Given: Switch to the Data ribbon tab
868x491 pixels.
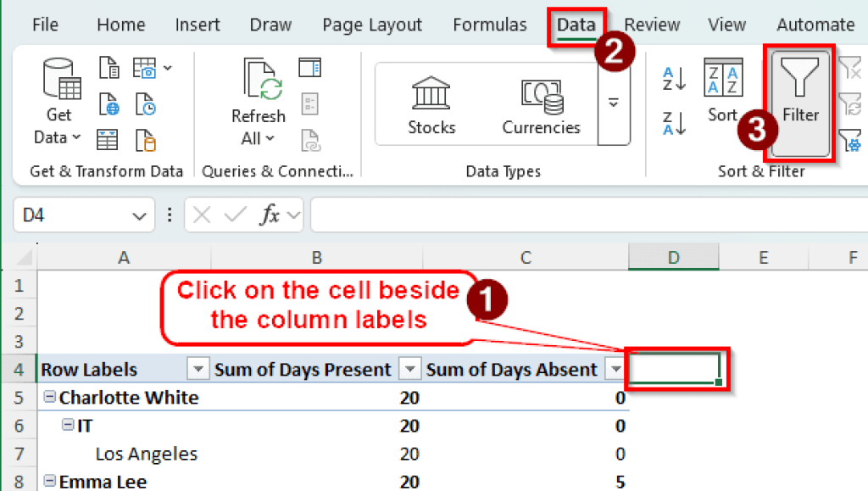Looking at the screenshot, I should [x=576, y=25].
